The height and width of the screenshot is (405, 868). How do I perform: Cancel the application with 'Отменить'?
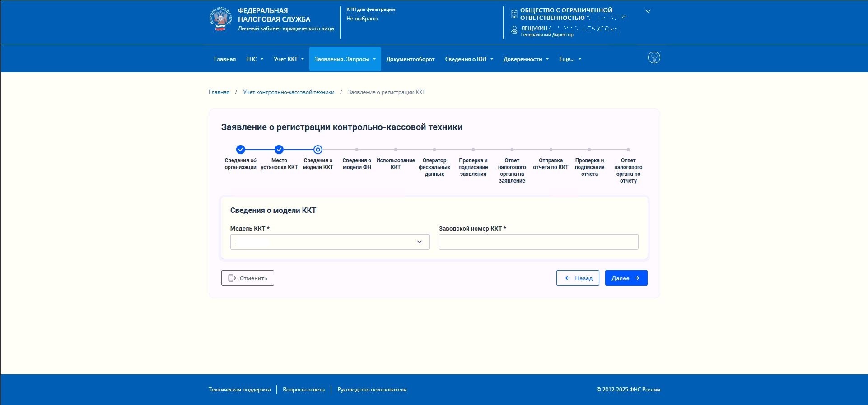click(x=247, y=278)
